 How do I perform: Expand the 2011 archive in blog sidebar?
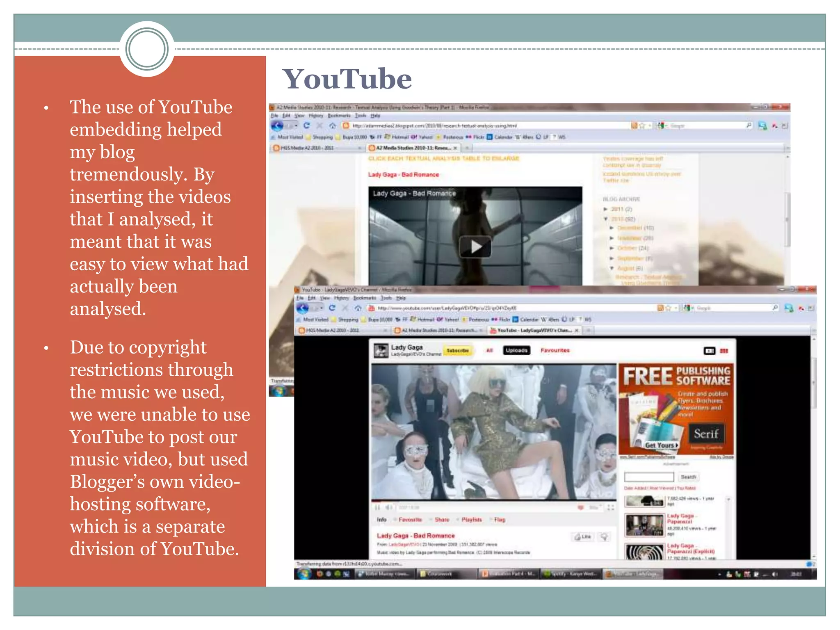[x=605, y=209]
